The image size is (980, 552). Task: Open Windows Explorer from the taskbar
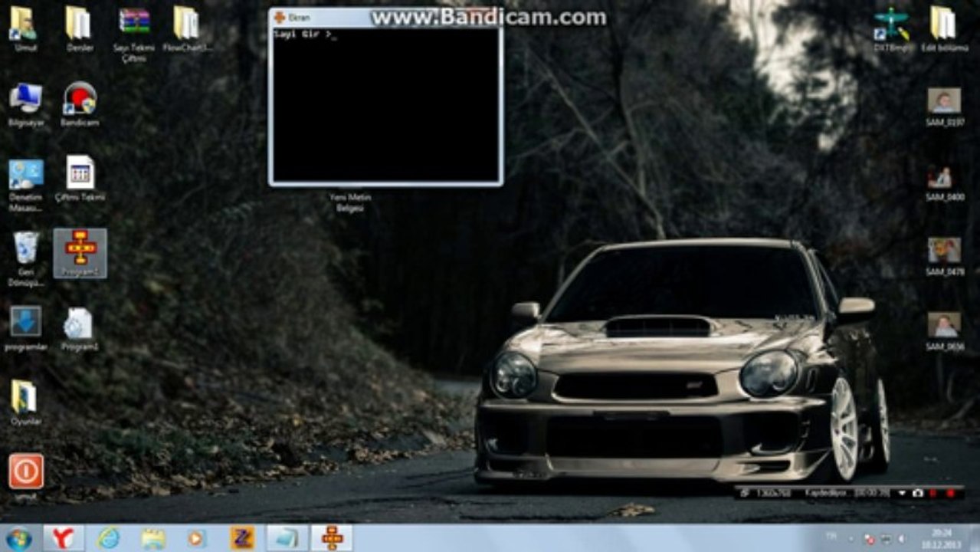[153, 538]
